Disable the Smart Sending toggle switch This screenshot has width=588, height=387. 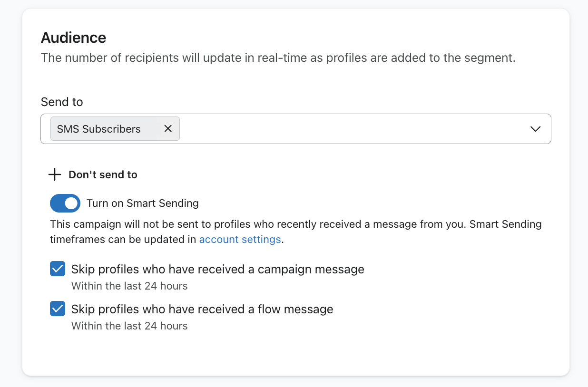click(65, 203)
